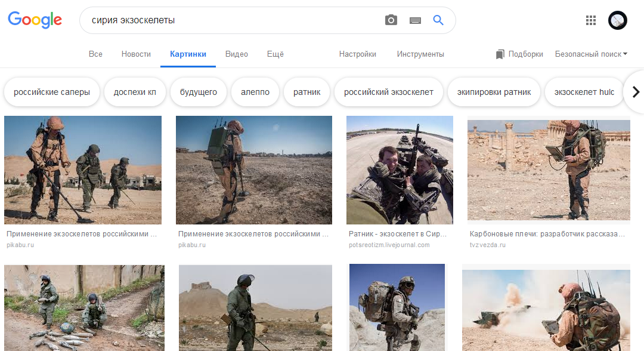Click 'Карбоновые плечи' caption
Image resolution: width=644 pixels, height=351 pixels.
(547, 234)
